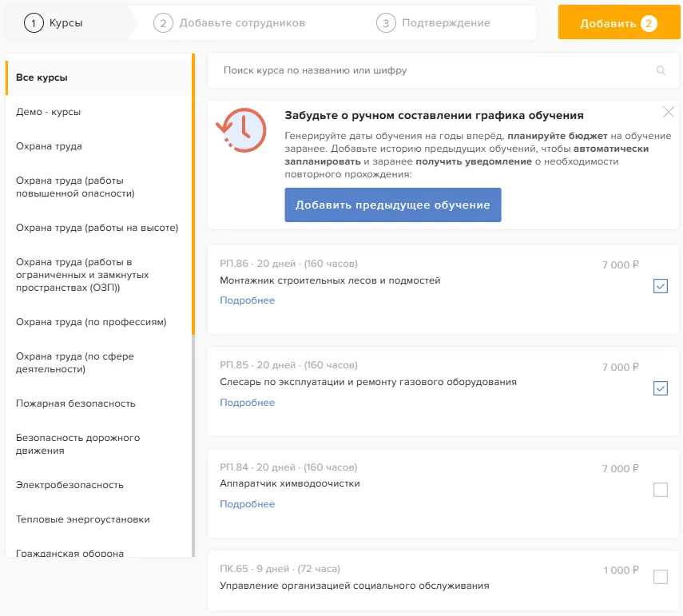Screen dimensions: 683x616
Task: Select Электробезопасность category
Action: (x=98, y=485)
